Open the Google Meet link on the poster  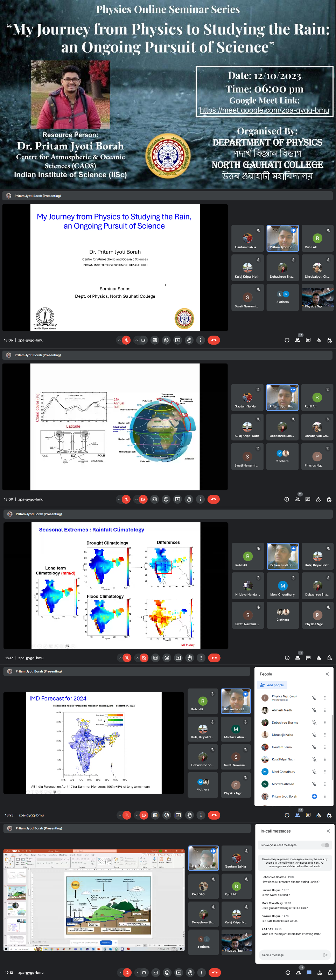(264, 110)
